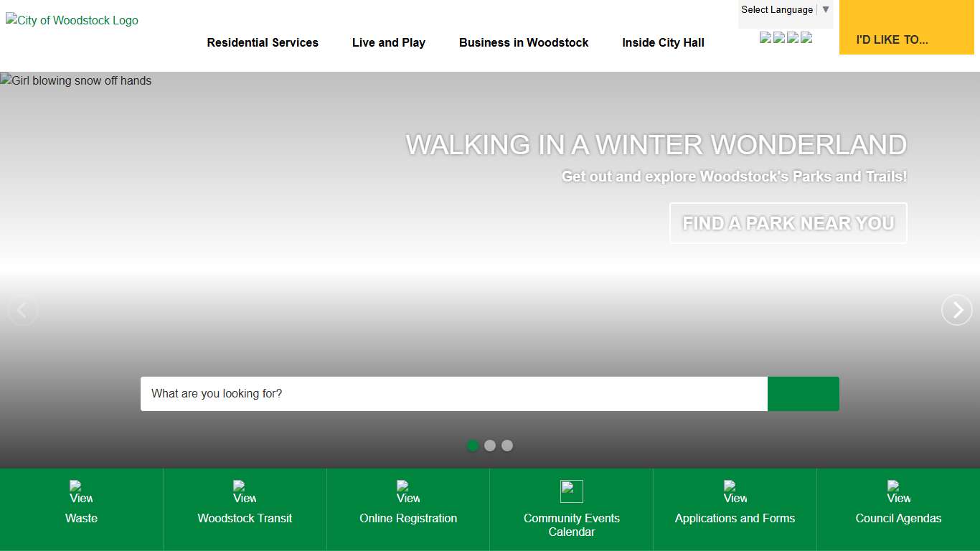Viewport: 980px width, 551px height.
Task: Click the City of Woodstock logo
Action: (72, 21)
